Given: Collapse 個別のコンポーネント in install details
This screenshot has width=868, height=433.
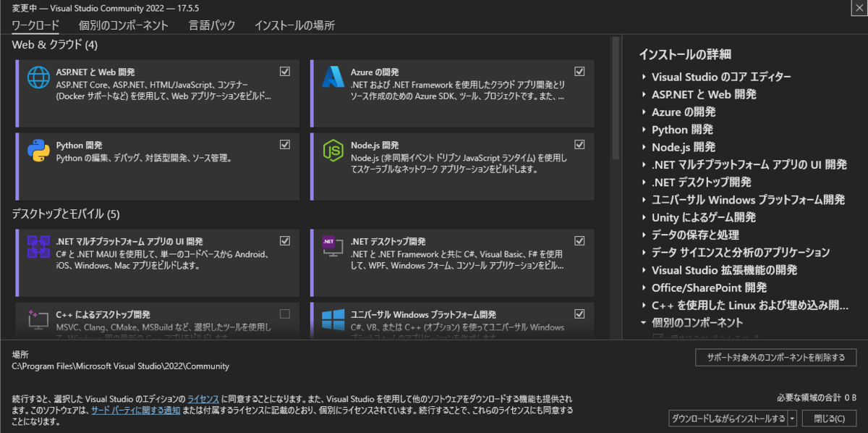Looking at the screenshot, I should click(643, 322).
